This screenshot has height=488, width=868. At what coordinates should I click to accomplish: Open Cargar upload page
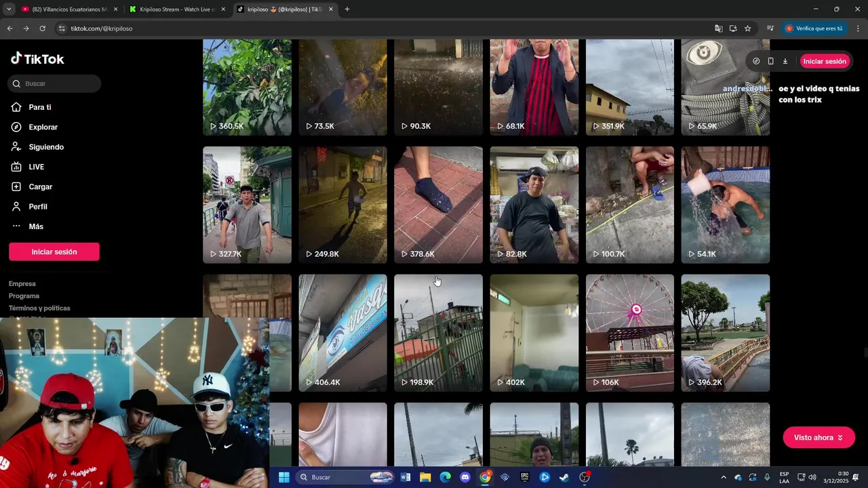[x=40, y=186]
